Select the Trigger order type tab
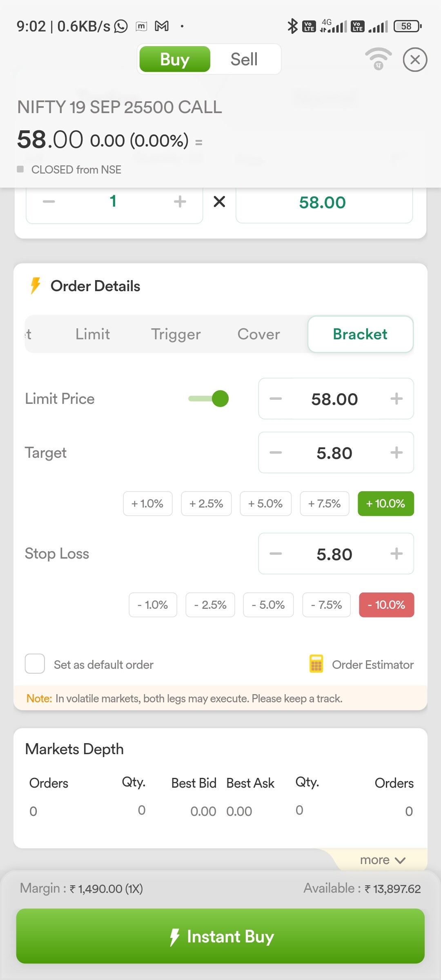 [x=176, y=334]
